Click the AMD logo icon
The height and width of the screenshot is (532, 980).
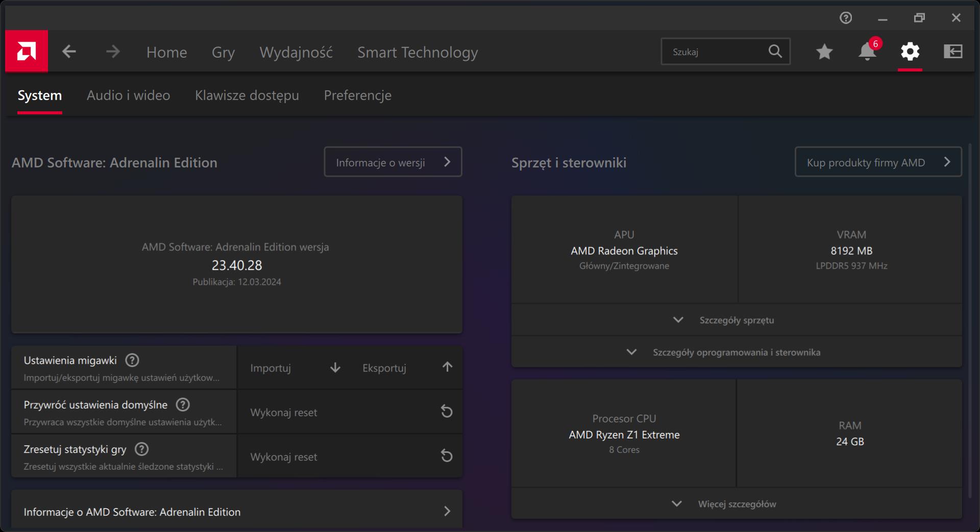click(27, 51)
